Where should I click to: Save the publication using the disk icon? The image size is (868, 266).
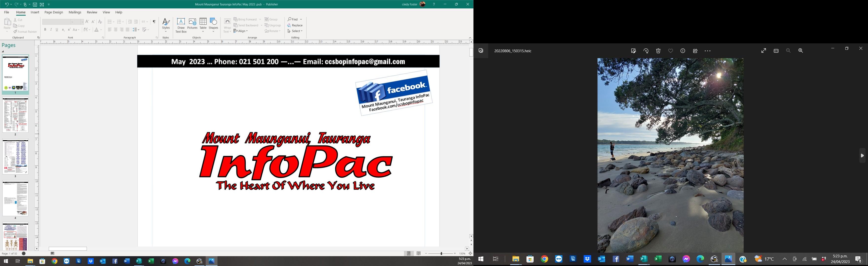pos(35,4)
